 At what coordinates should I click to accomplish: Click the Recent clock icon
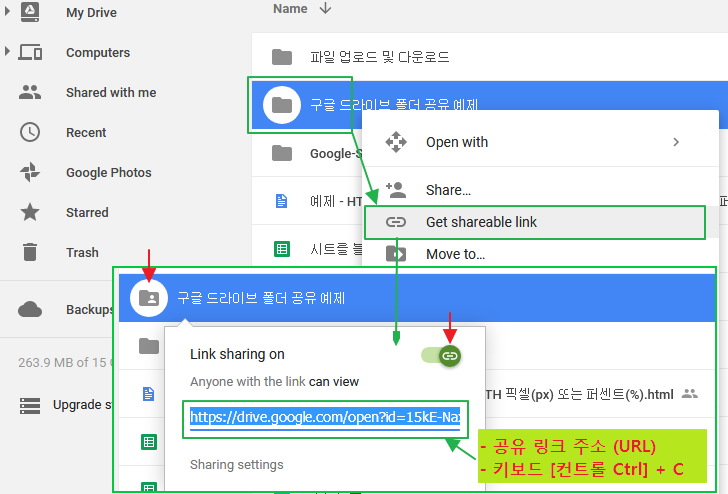pos(30,132)
